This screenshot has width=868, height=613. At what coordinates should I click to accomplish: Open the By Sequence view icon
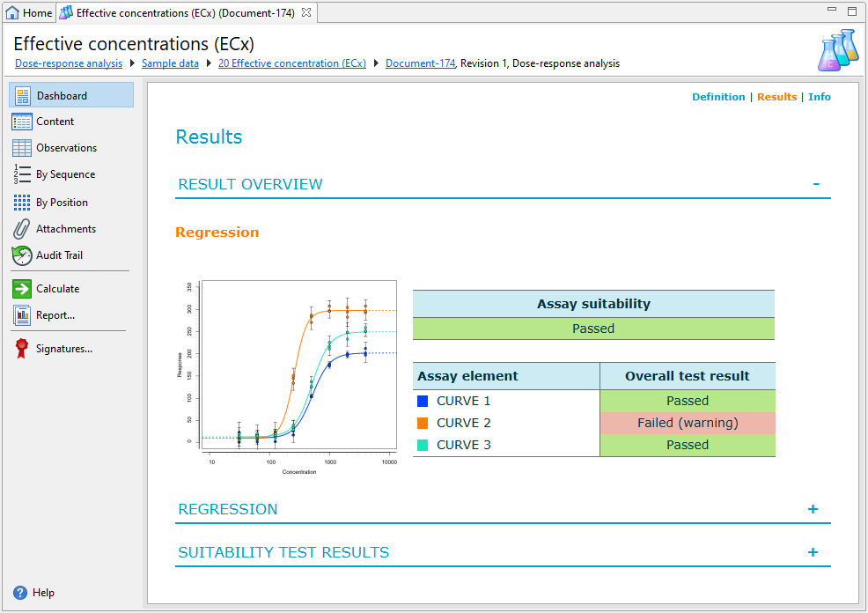23,174
